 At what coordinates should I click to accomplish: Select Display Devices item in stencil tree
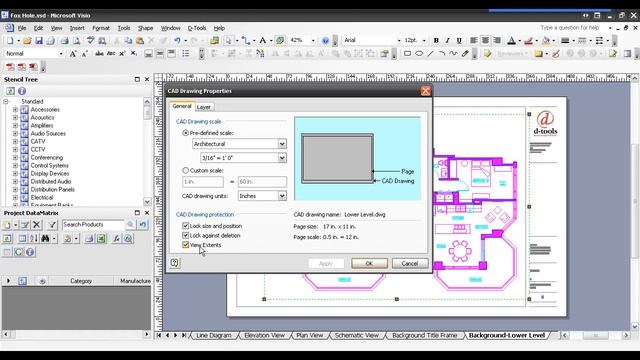tap(50, 173)
